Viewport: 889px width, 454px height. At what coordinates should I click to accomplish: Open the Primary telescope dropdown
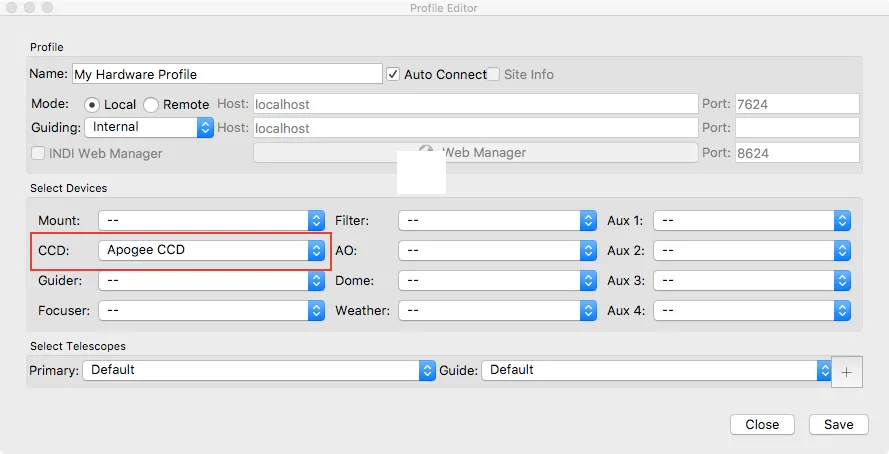(259, 371)
